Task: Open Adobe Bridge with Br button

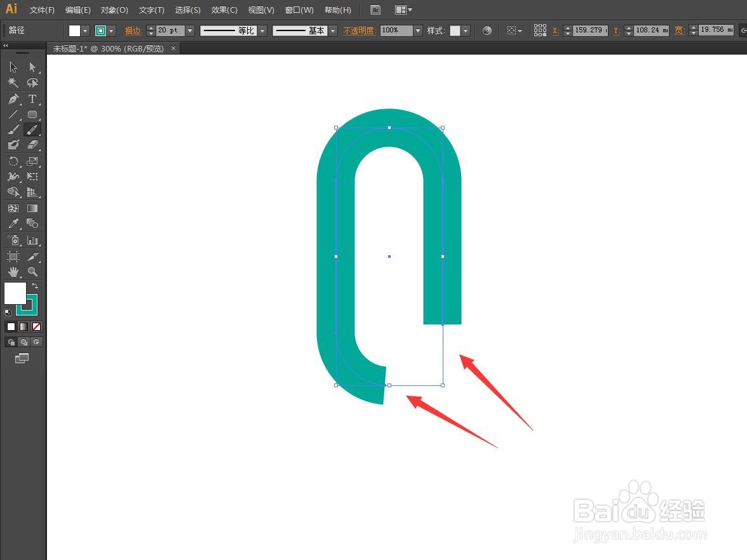Action: pyautogui.click(x=375, y=10)
